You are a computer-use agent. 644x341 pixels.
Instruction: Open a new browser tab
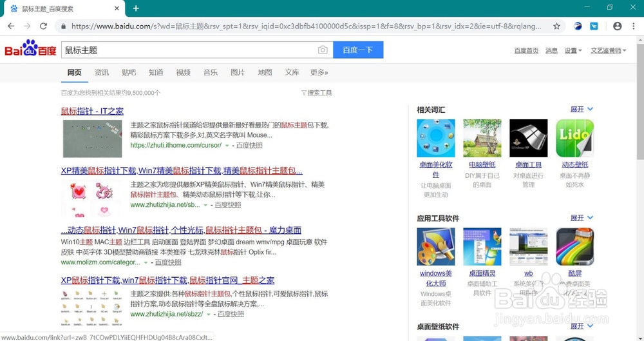pyautogui.click(x=136, y=8)
